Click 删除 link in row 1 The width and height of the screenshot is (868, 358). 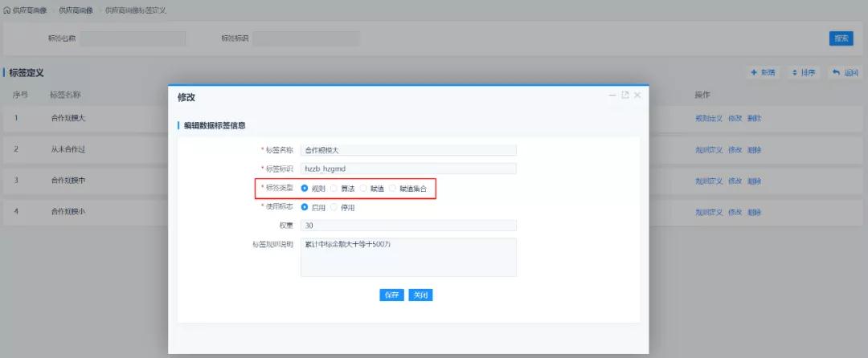754,118
